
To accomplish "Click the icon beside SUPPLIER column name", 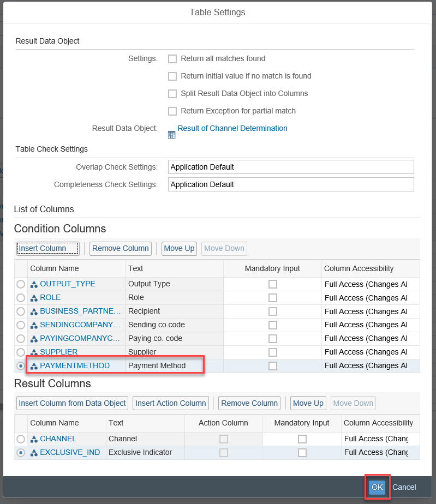I will click(34, 352).
